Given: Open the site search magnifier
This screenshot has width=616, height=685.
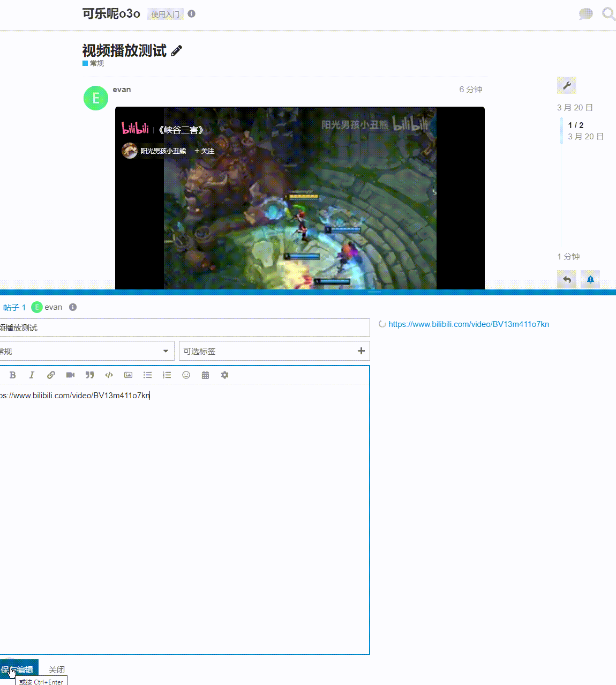Looking at the screenshot, I should click(x=609, y=14).
